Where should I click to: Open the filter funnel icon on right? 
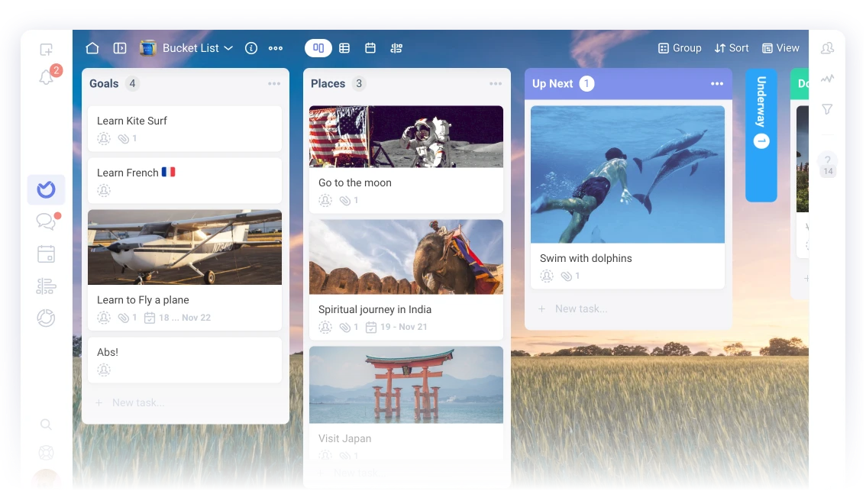(827, 109)
